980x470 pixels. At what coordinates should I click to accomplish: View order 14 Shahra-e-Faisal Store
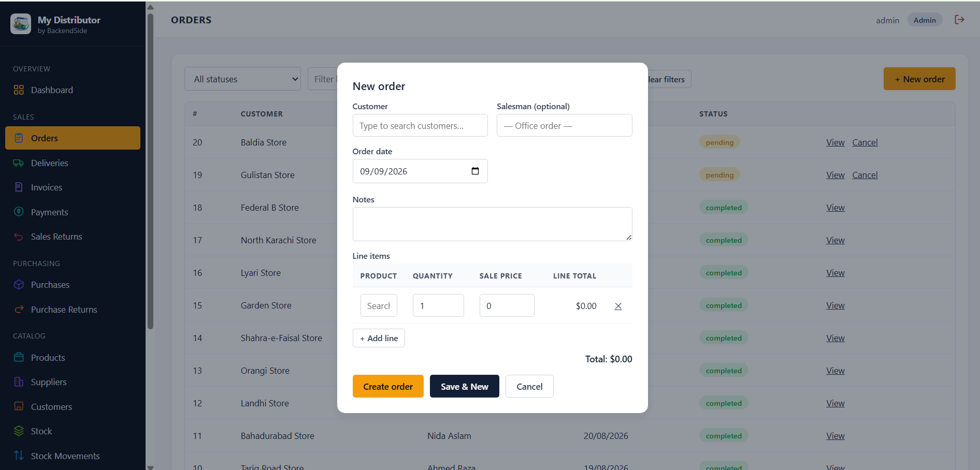835,338
